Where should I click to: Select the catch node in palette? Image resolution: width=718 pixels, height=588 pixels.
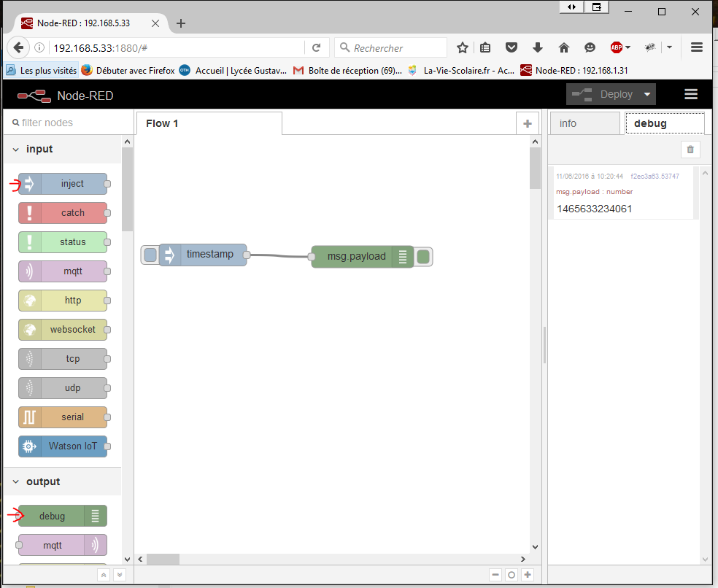click(x=63, y=213)
